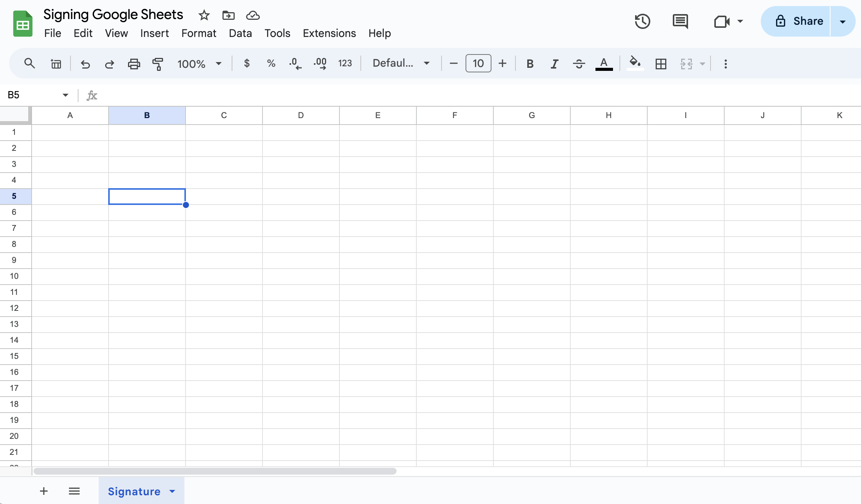Toggle Strikethrough formatting
Viewport: 861px width, 504px height.
click(x=578, y=63)
